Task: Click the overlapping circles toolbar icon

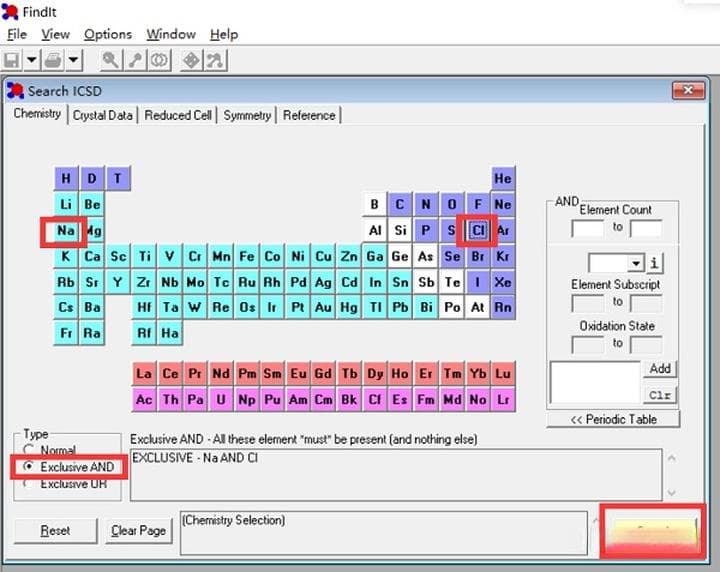Action: point(159,61)
